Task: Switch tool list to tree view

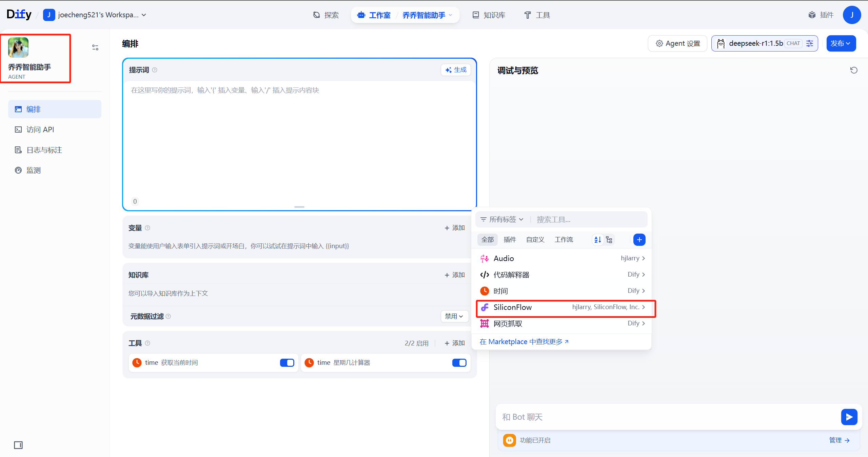Action: click(609, 240)
